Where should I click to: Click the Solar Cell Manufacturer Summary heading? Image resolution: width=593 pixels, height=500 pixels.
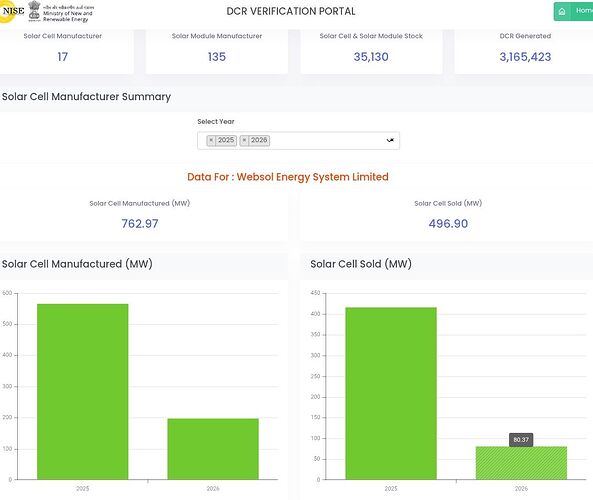coord(86,97)
